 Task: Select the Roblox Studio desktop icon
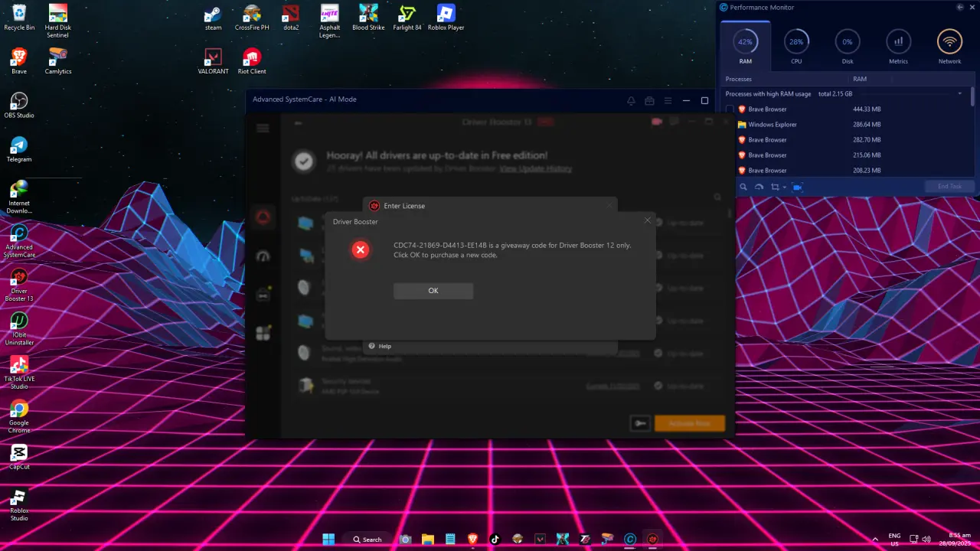point(19,505)
